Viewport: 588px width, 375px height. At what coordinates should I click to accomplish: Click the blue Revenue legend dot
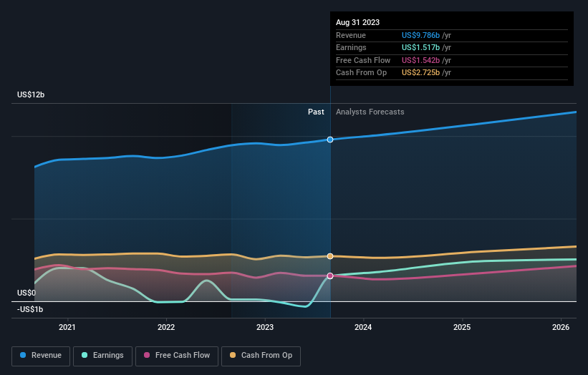point(23,355)
